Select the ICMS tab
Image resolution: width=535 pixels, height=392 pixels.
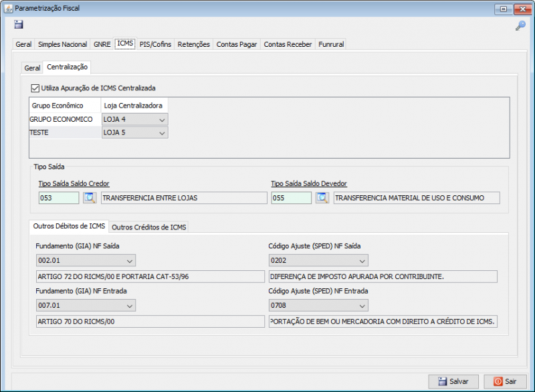pyautogui.click(x=125, y=43)
